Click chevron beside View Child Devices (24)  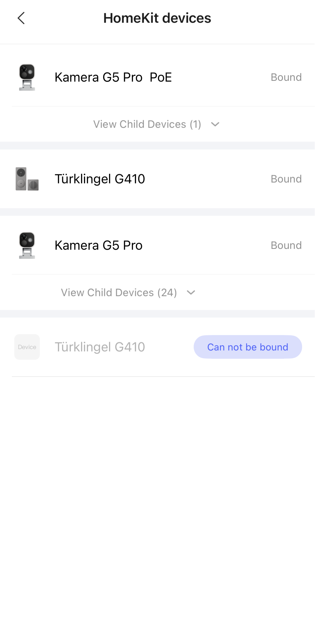[x=191, y=293]
